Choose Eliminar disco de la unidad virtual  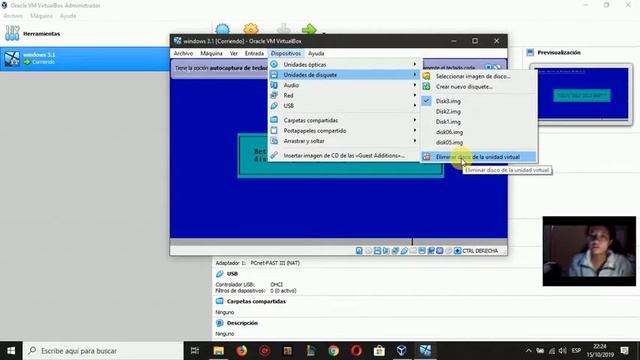pos(478,157)
